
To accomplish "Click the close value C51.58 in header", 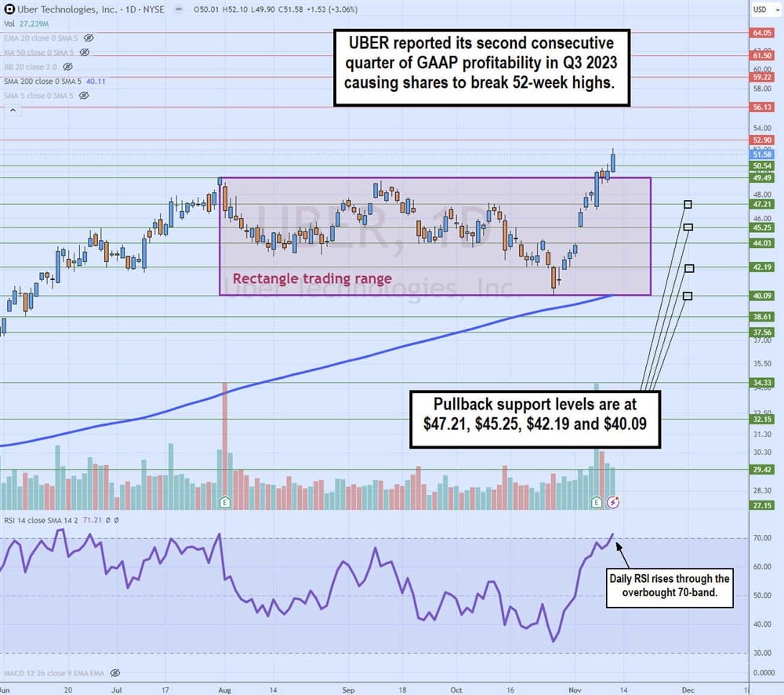I will point(291,9).
